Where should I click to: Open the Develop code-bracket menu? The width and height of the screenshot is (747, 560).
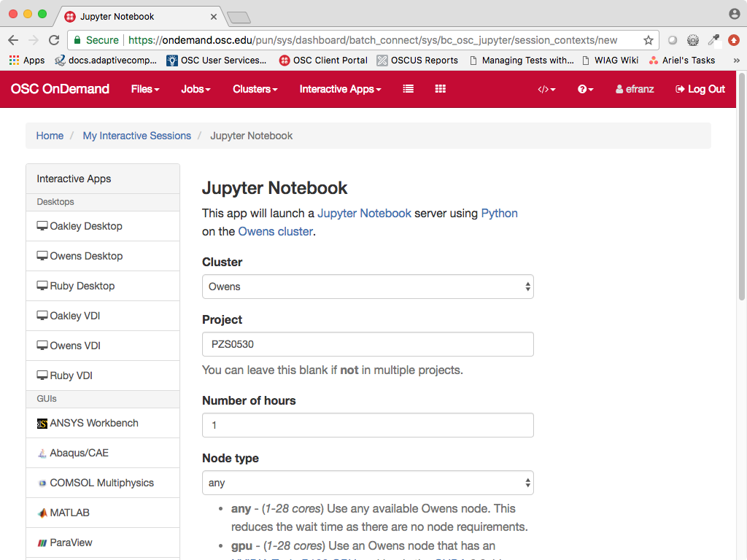click(x=546, y=89)
